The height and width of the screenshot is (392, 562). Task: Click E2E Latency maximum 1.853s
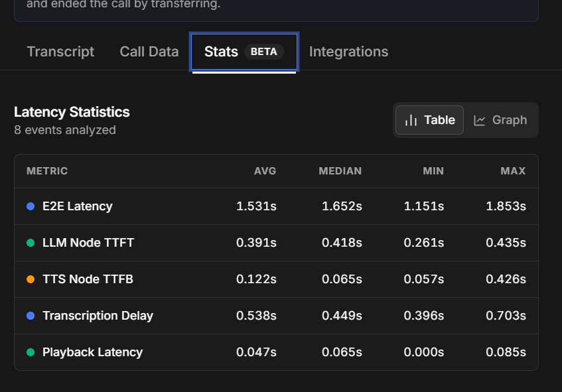(x=506, y=206)
